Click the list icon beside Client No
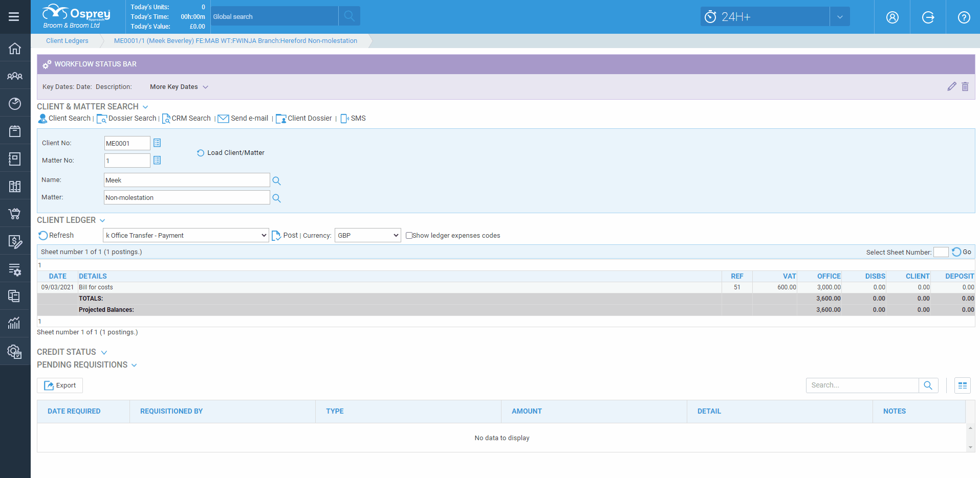980x478 pixels. click(x=157, y=143)
